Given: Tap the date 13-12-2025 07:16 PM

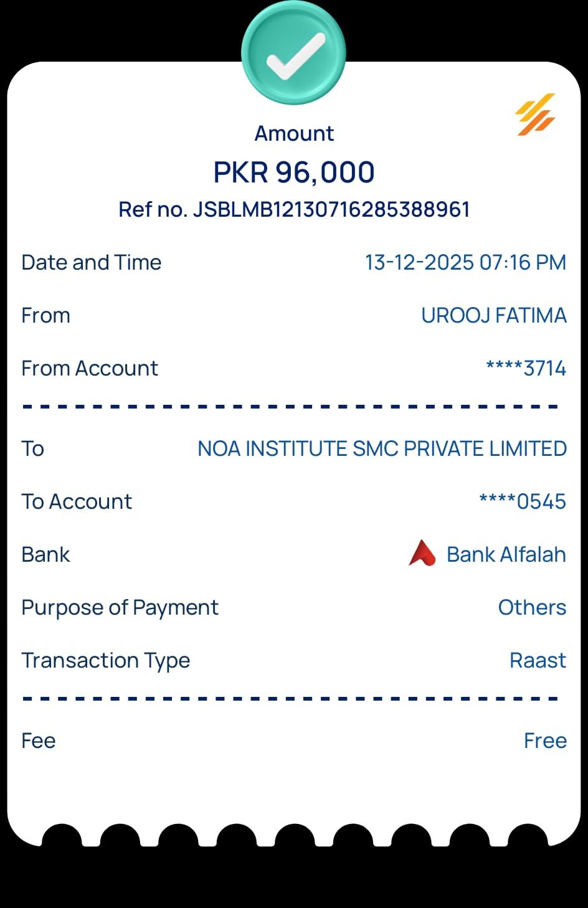Looking at the screenshot, I should tap(465, 262).
